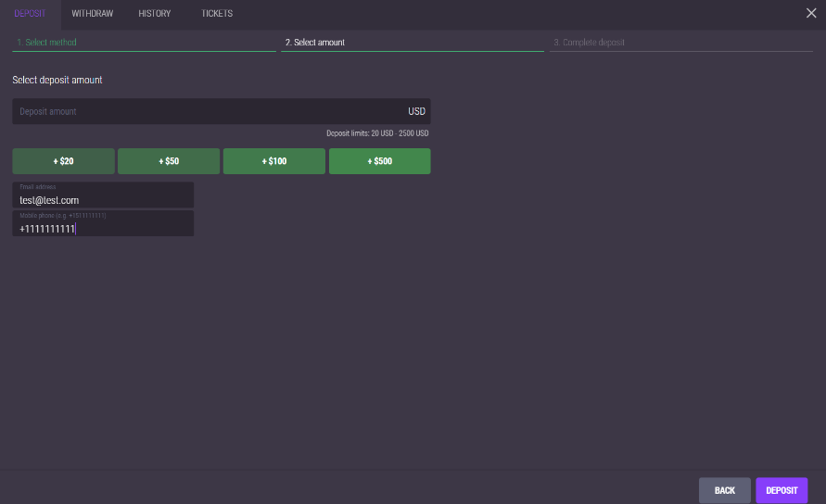Focus the Deposit amount input field
This screenshot has height=504, width=826.
(204, 111)
